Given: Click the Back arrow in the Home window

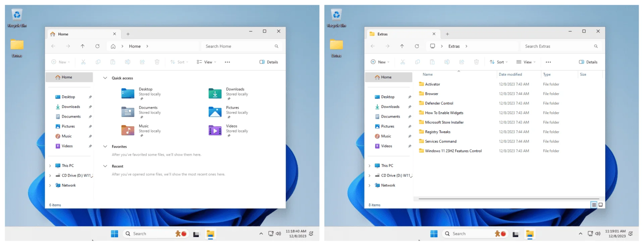Looking at the screenshot, I should [x=53, y=46].
